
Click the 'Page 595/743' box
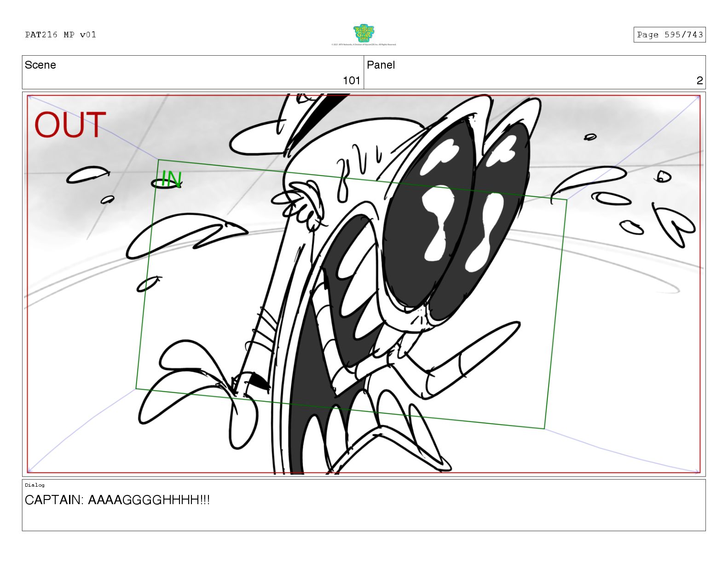(670, 35)
